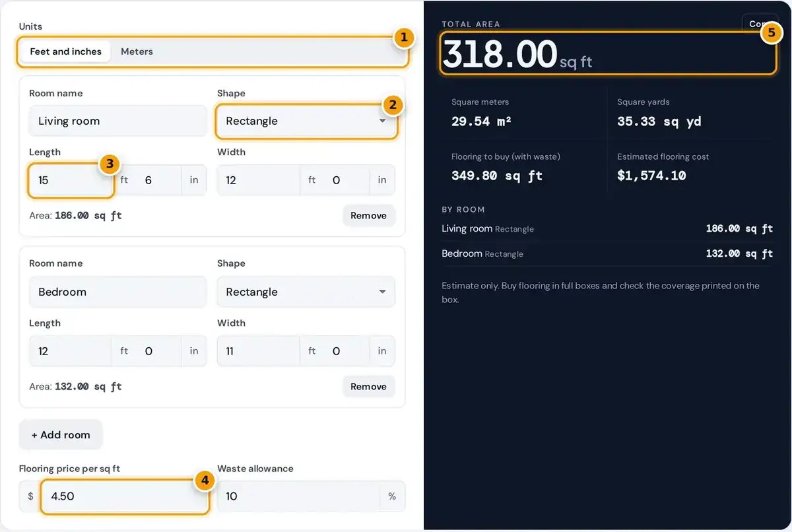This screenshot has width=792, height=532.
Task: Select the Feet and inches units option
Action: point(66,51)
